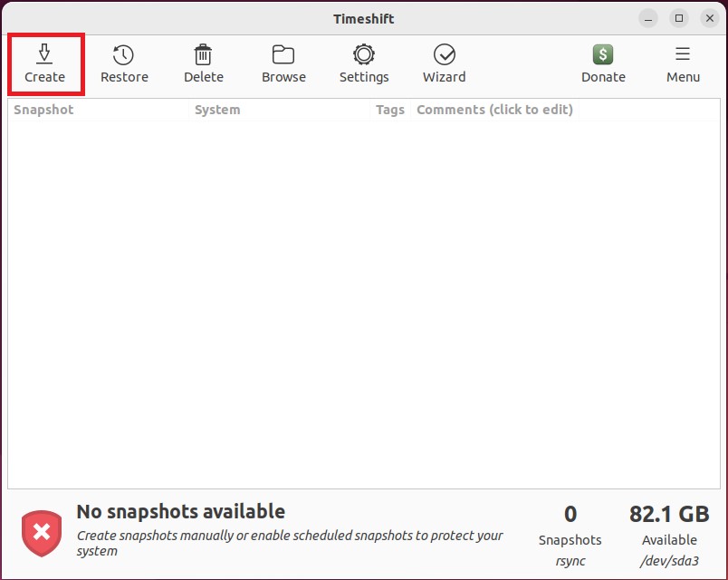Click the '82.1 GB' available space value
Viewport: 728px width, 580px height.
pyautogui.click(x=669, y=515)
